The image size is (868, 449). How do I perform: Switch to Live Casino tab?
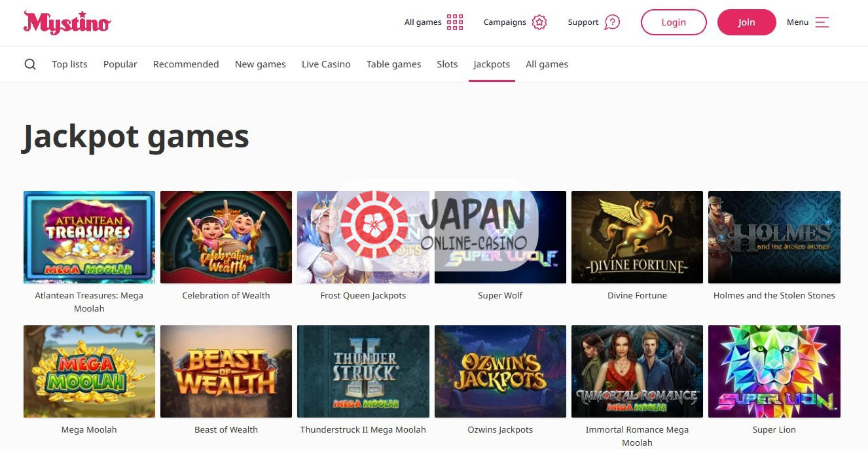[326, 64]
